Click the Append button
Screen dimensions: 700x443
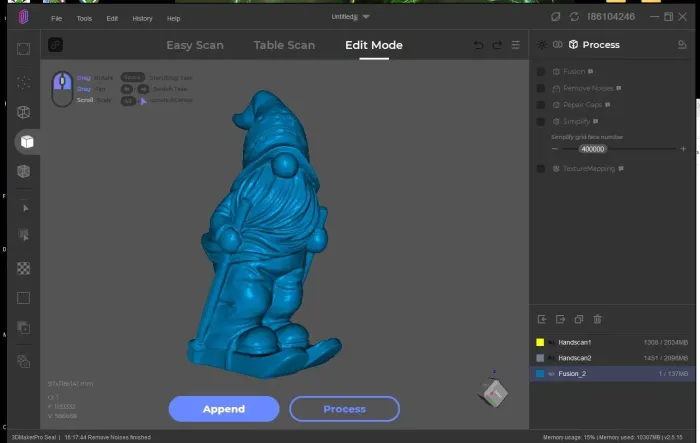224,409
